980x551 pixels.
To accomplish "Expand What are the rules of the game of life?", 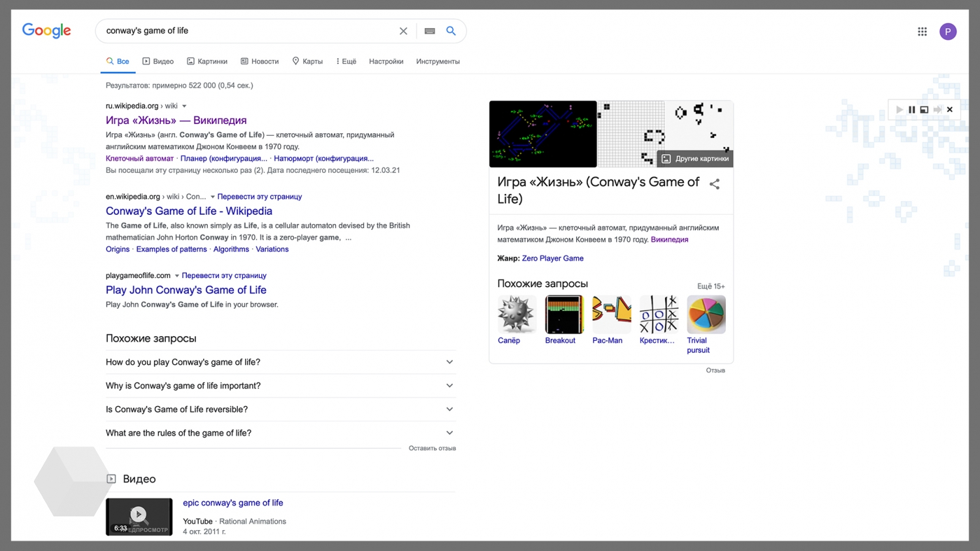I will (281, 433).
